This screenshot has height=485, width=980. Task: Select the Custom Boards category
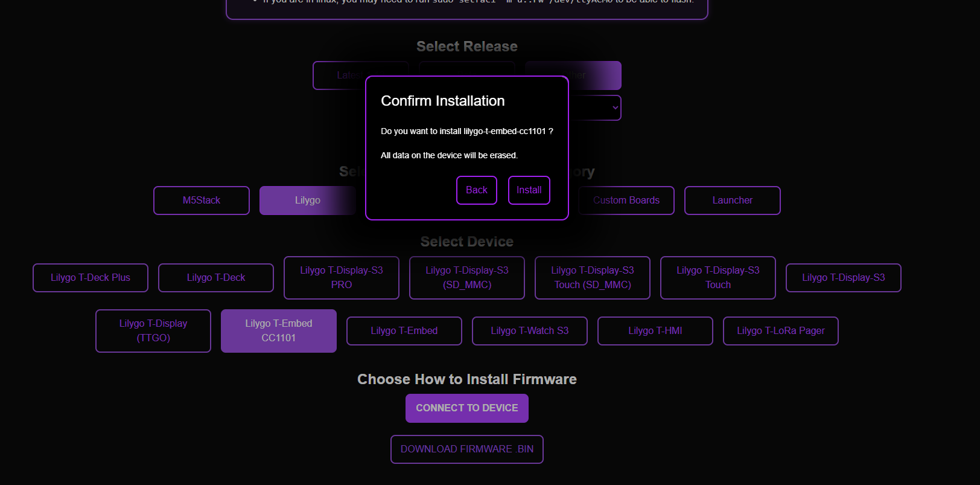tap(626, 201)
